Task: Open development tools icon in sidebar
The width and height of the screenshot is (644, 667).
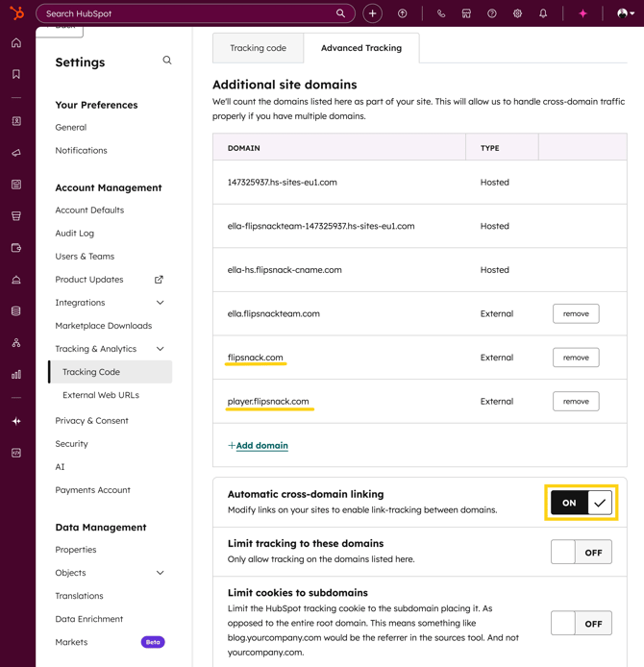Action: tap(16, 453)
